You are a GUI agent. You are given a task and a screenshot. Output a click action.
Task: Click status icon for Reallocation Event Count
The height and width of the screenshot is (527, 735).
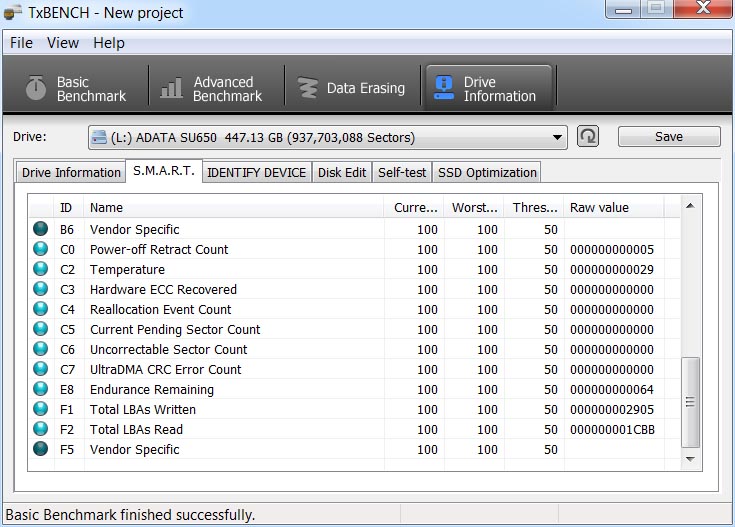[41, 309]
